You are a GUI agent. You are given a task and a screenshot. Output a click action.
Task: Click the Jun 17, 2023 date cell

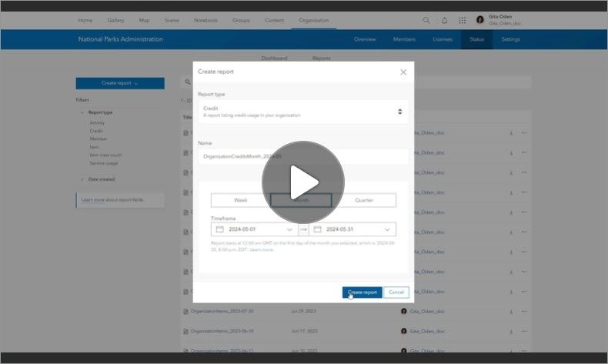[x=304, y=331]
